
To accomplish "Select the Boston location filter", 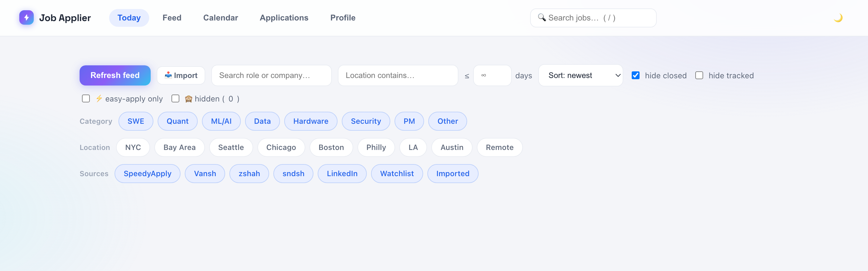I will [331, 148].
